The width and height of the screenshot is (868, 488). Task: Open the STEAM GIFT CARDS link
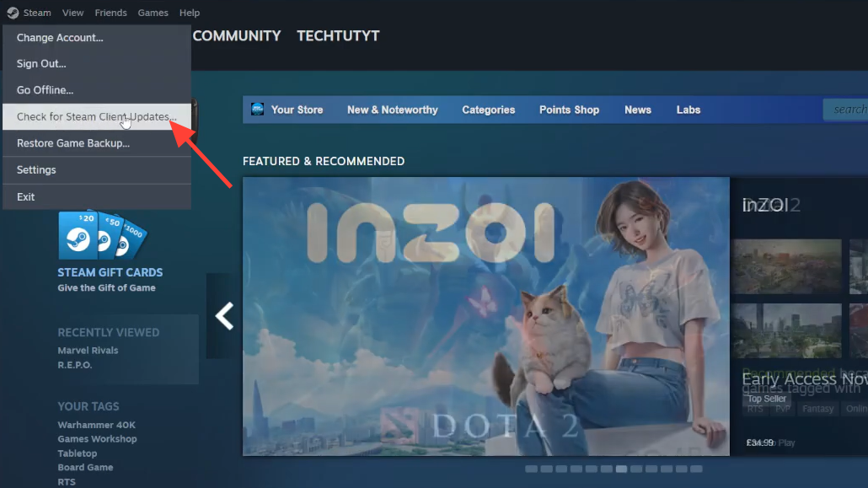point(110,272)
